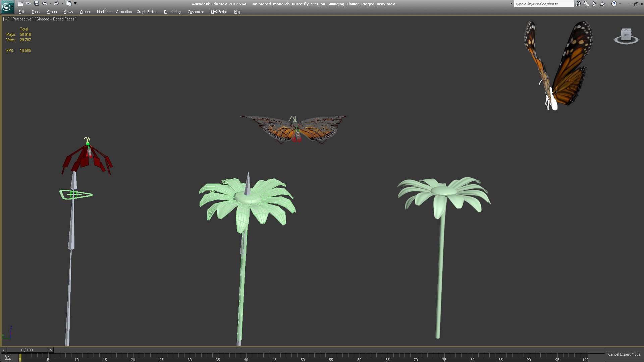Image resolution: width=644 pixels, height=362 pixels.
Task: Open the Graph Editors menu
Action: click(147, 12)
